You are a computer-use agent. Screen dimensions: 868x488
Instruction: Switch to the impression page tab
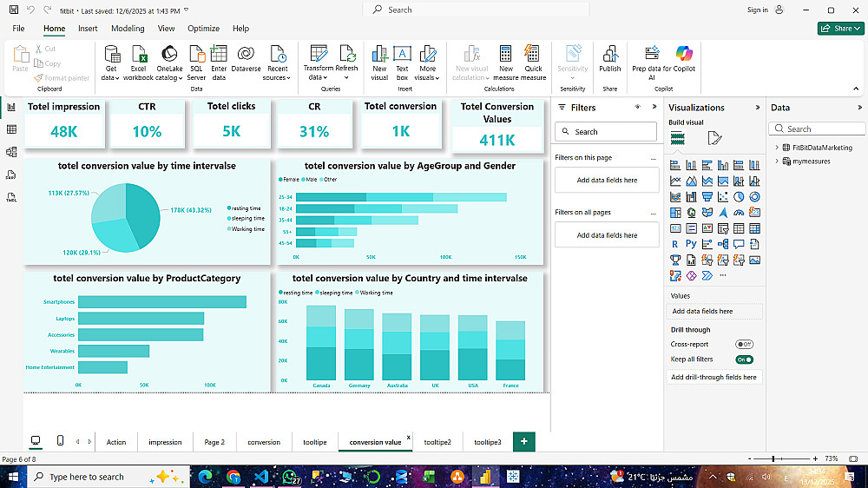pos(165,442)
